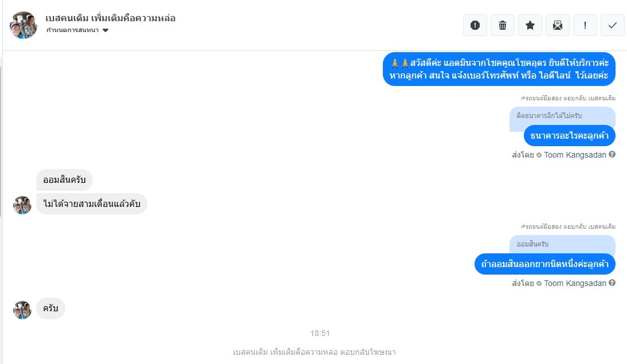Screen dimensions: 627x364
Task: Open help icon beside second Toom Kangsadan
Action: 612,283
